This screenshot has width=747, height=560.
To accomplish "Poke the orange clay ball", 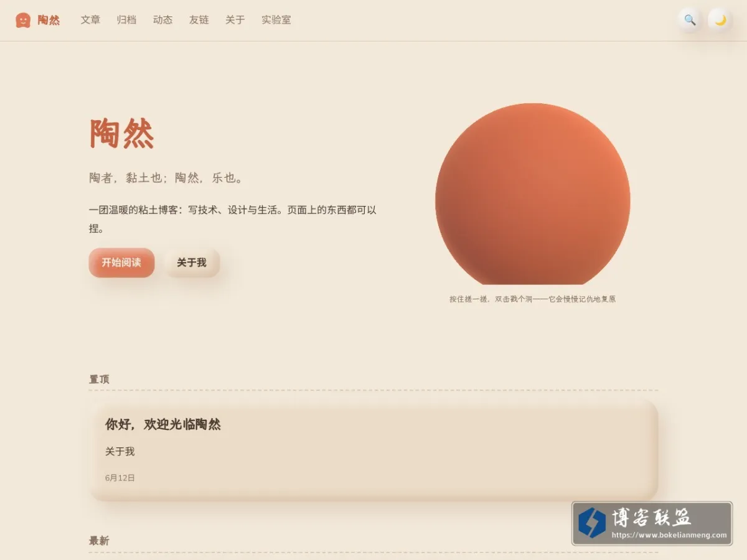I will click(x=533, y=194).
